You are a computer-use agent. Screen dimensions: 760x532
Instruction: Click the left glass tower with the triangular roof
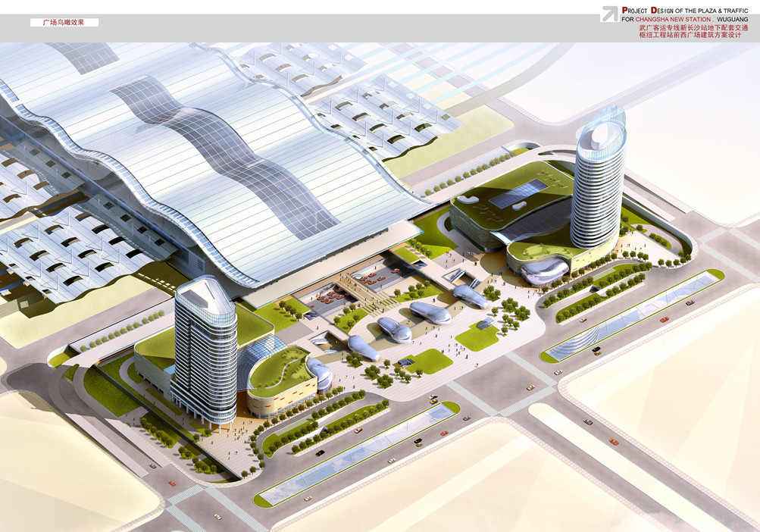click(205, 349)
